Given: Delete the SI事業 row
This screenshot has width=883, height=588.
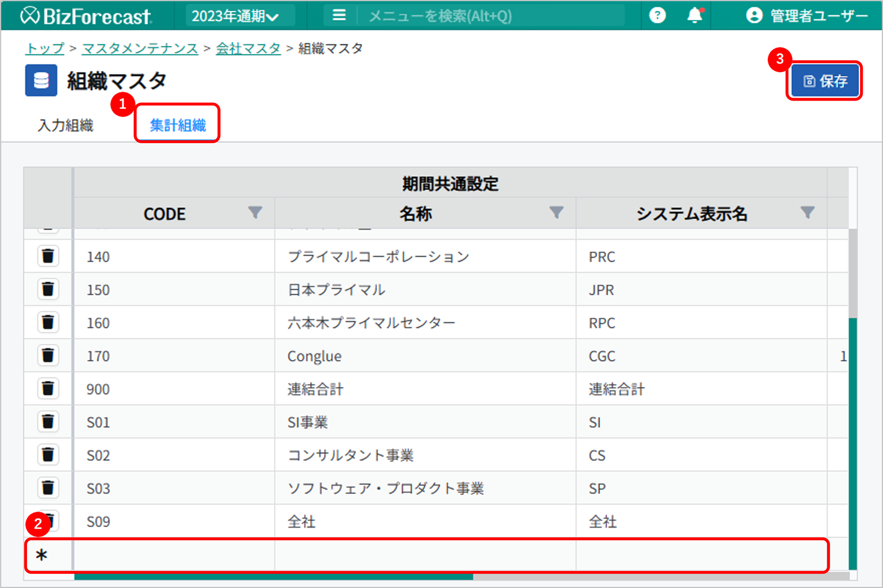Looking at the screenshot, I should click(48, 421).
